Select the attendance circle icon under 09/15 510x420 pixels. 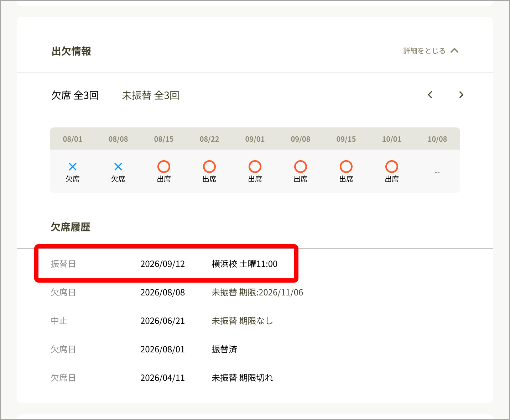pos(346,167)
